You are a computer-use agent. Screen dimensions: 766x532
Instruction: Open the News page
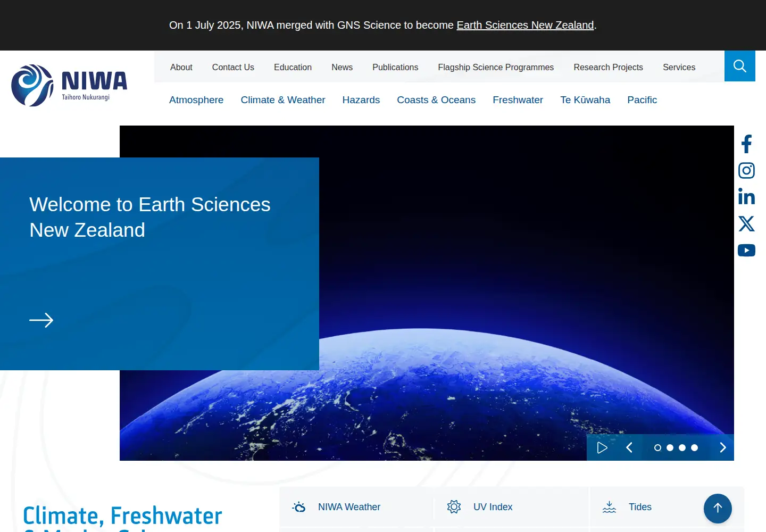point(342,67)
